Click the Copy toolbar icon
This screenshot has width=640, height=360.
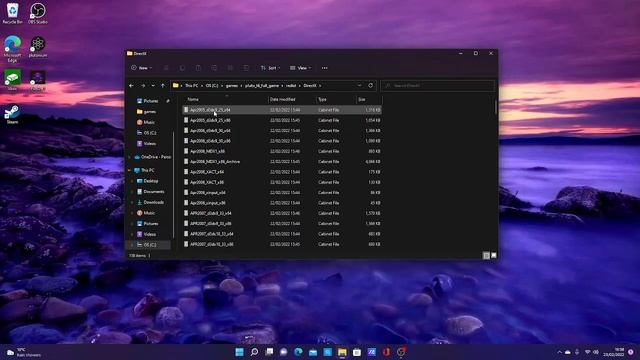(x=182, y=68)
